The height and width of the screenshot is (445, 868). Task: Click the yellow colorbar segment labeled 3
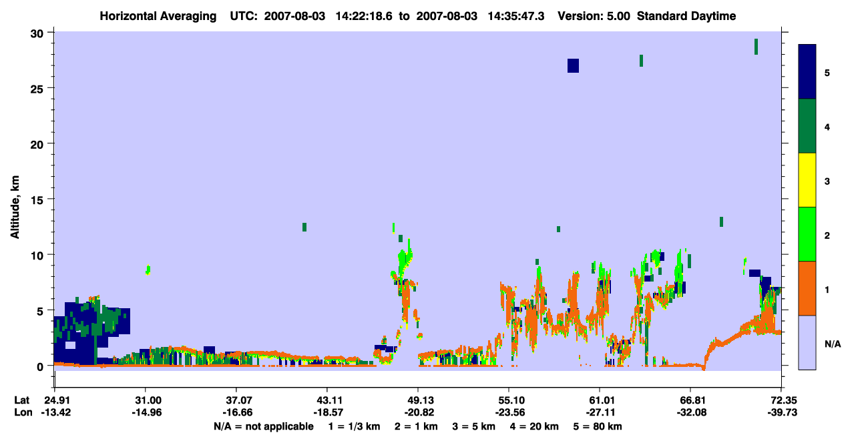point(807,180)
